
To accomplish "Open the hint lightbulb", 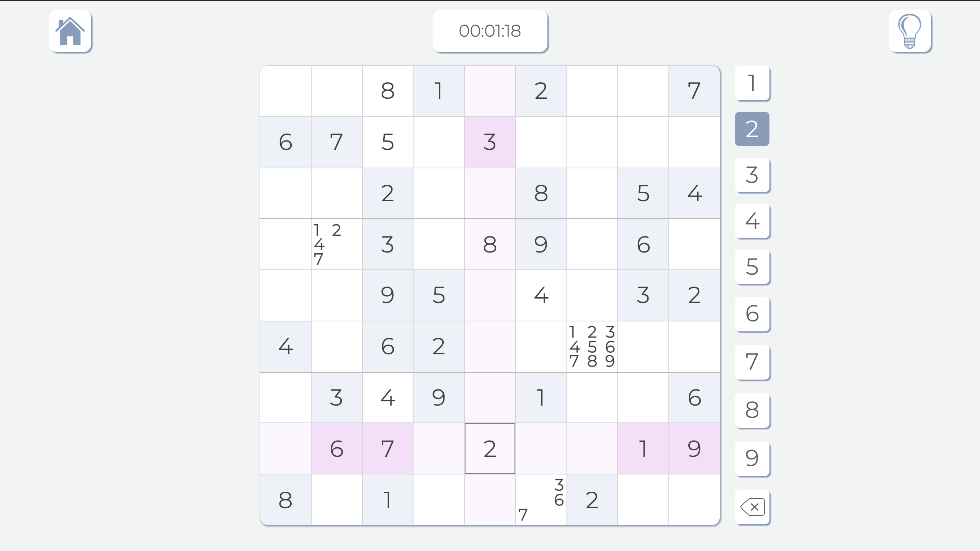I will click(910, 31).
